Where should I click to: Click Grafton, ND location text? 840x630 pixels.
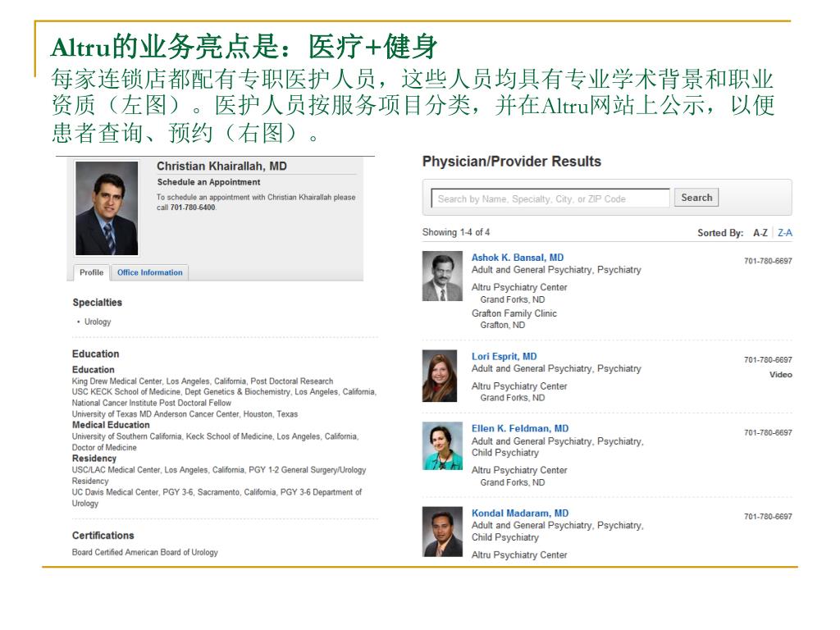pyautogui.click(x=503, y=325)
